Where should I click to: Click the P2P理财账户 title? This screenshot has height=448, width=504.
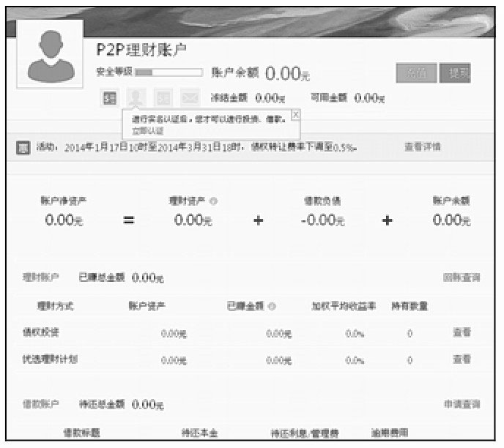tap(141, 51)
